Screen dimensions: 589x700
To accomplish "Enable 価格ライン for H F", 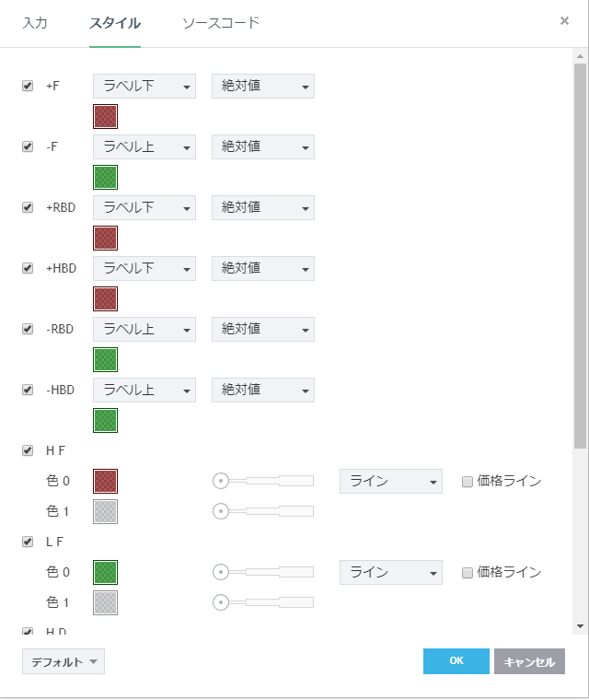I will tap(468, 481).
